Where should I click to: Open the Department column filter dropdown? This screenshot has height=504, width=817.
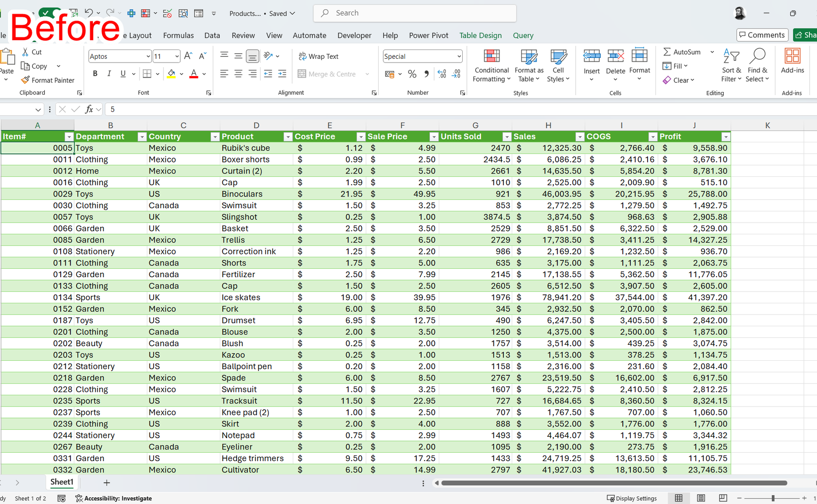142,137
